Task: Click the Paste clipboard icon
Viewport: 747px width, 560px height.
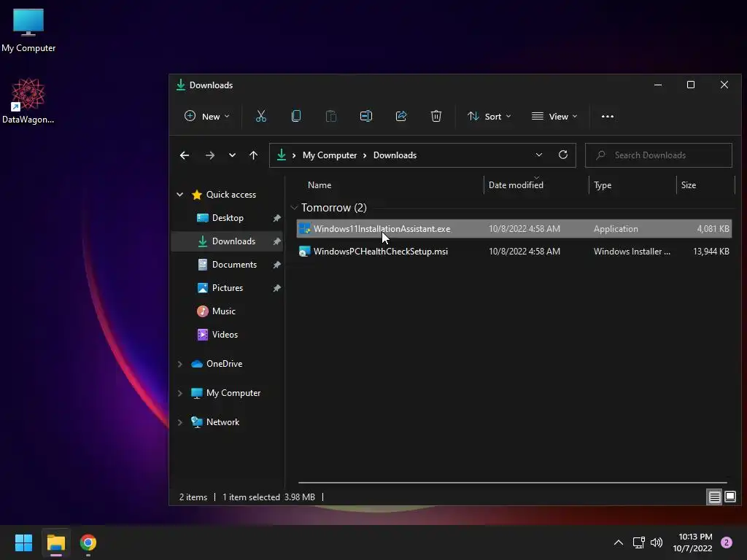Action: 330,116
